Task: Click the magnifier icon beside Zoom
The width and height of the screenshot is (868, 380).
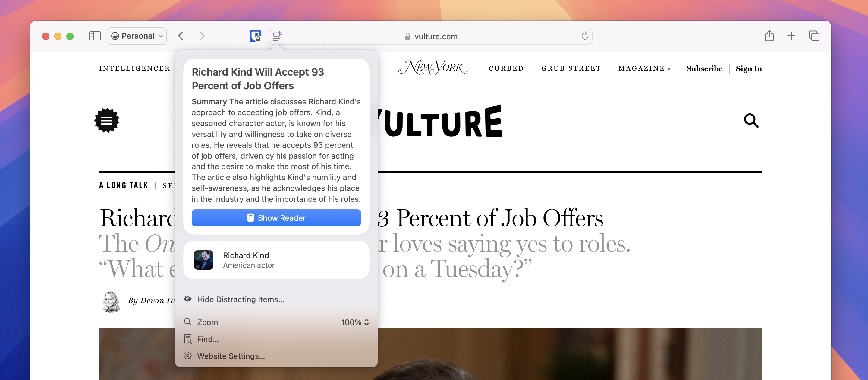Action: [x=188, y=322]
